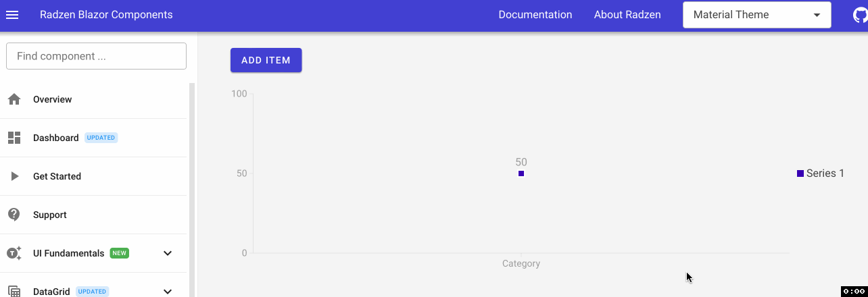The height and width of the screenshot is (297, 868).
Task: Click the DataGrid table icon
Action: point(14,292)
